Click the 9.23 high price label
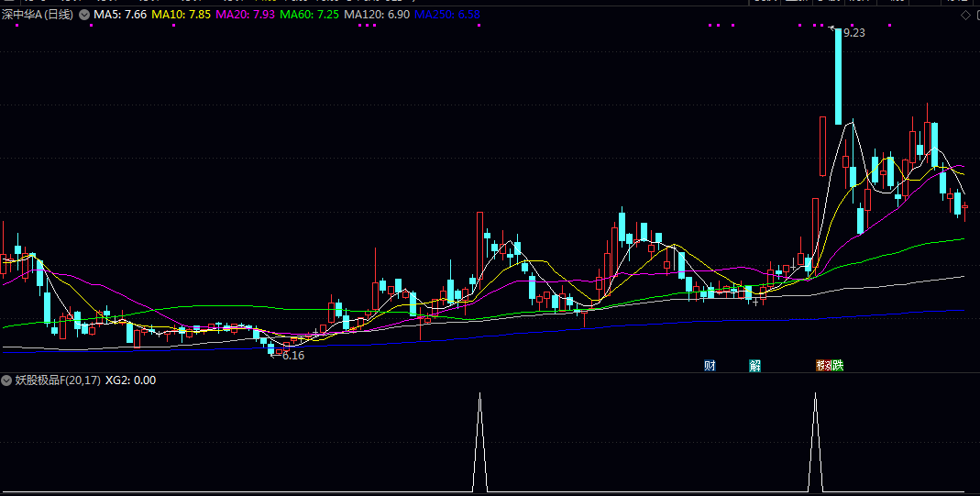The width and height of the screenshot is (980, 496). click(853, 32)
